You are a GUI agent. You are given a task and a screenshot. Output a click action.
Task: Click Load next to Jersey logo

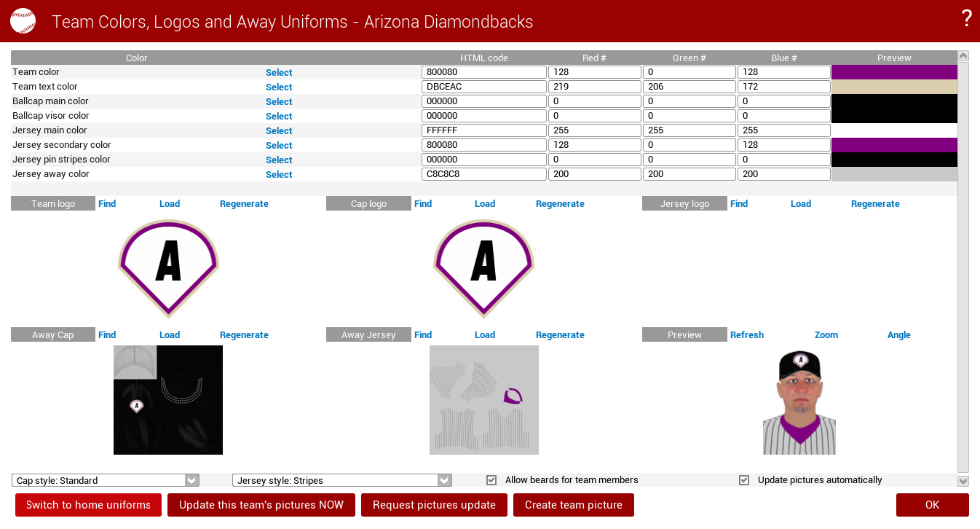coord(801,204)
